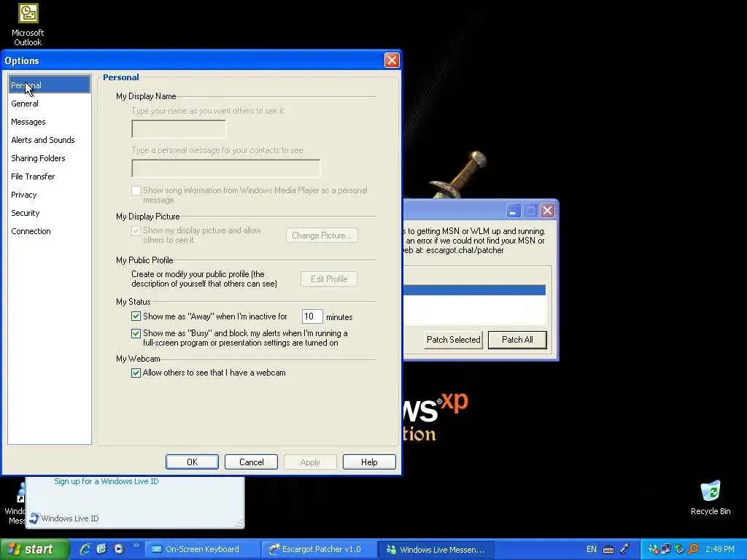Screen dimensions: 747x560
Task: Open the Microsoft Outlook desktop icon
Action: (x=28, y=25)
